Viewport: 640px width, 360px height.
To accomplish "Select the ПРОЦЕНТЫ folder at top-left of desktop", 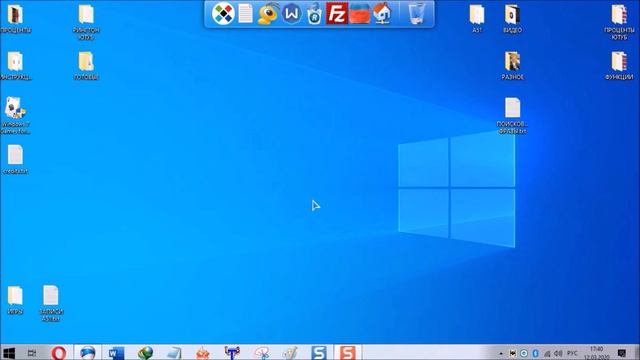I will point(15,19).
